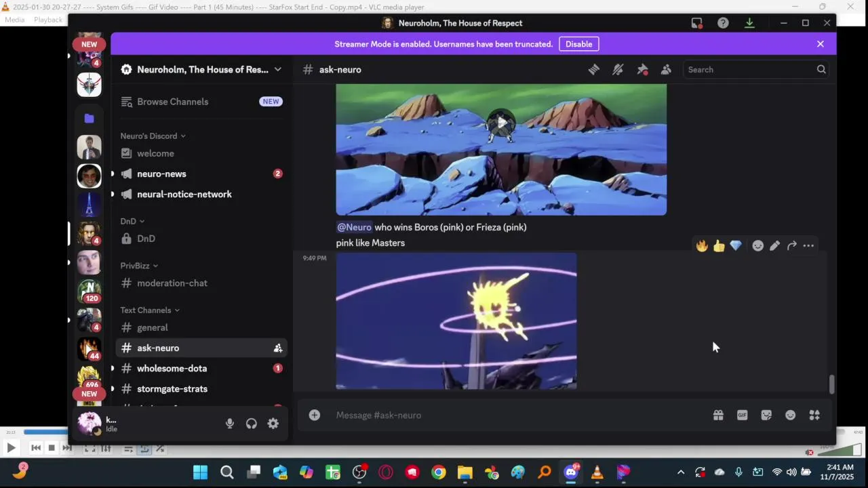
Task: Open Discord user settings gear
Action: coord(273,424)
